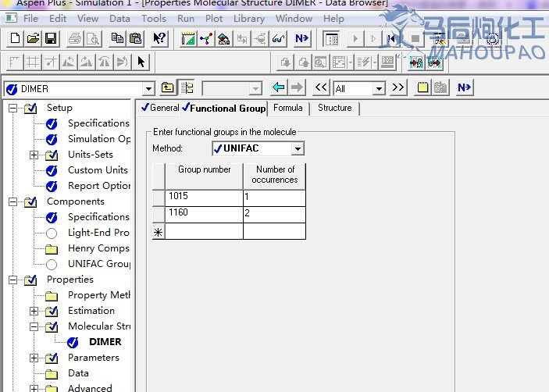Open Setup forms via ruler icon
The image size is (549, 392).
pyautogui.click(x=188, y=38)
